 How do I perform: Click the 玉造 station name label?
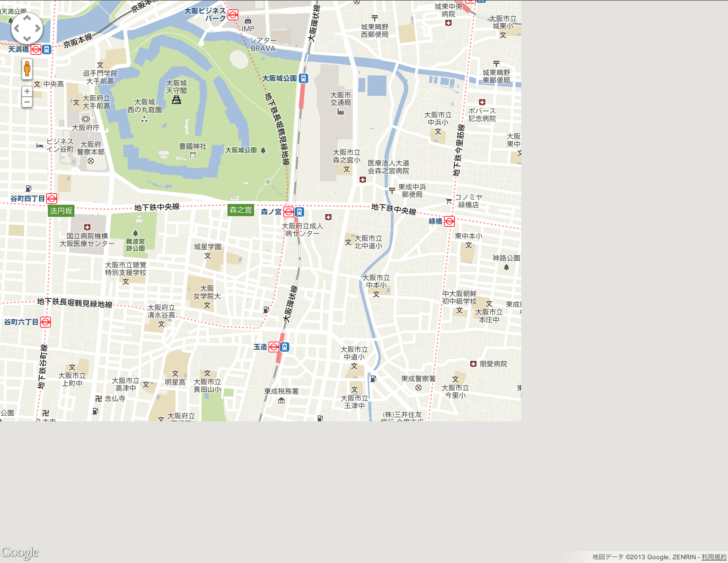pos(260,347)
